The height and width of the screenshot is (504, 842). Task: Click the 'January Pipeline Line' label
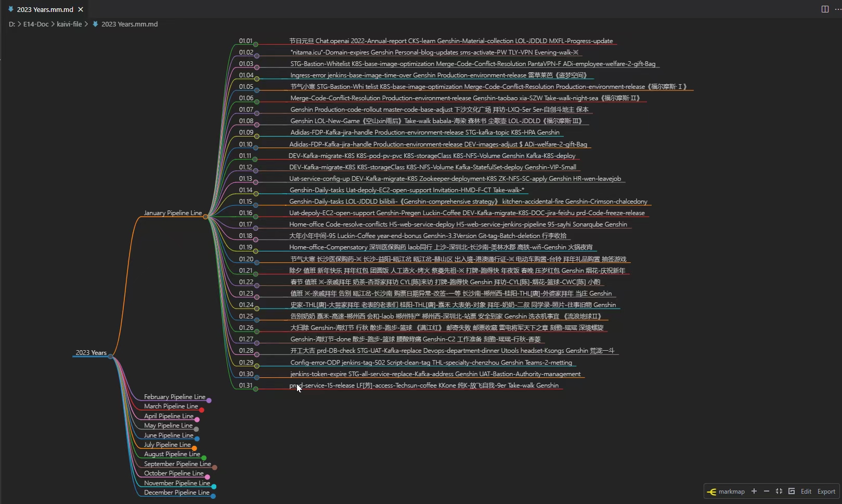[x=173, y=213]
